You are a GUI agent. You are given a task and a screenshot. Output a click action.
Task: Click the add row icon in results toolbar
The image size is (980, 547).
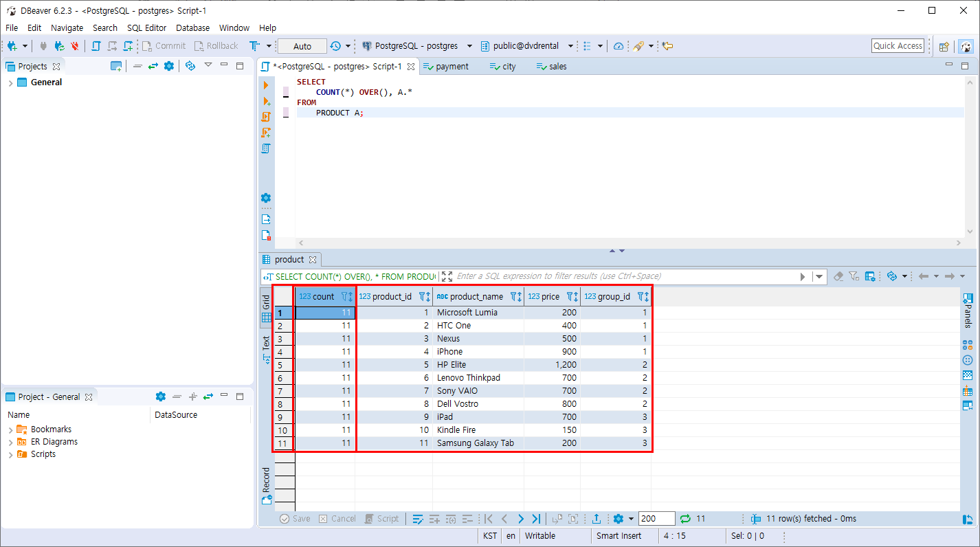click(x=434, y=519)
